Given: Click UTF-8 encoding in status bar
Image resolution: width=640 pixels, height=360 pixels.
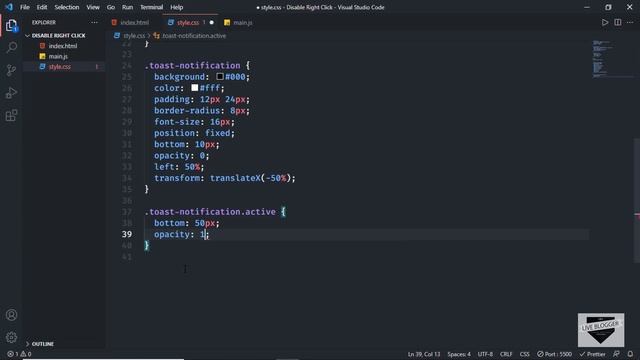Looking at the screenshot, I should (x=485, y=354).
